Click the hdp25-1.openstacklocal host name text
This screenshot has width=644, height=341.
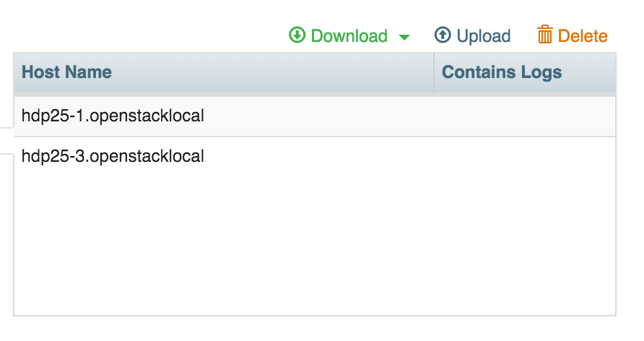[113, 116]
